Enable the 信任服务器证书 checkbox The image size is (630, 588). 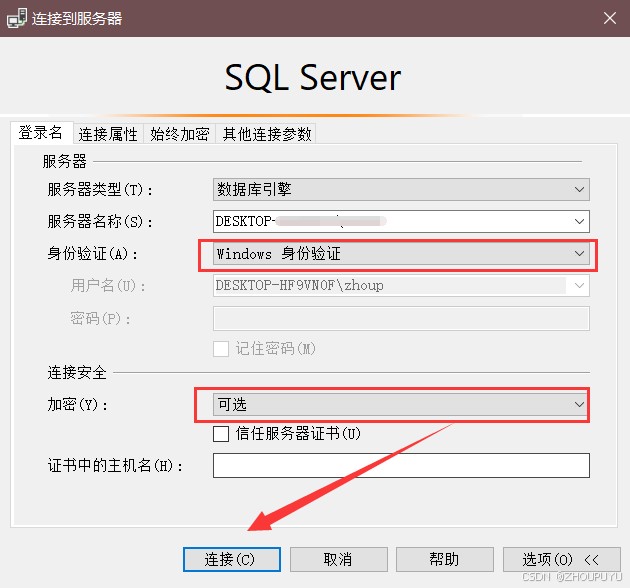click(221, 434)
